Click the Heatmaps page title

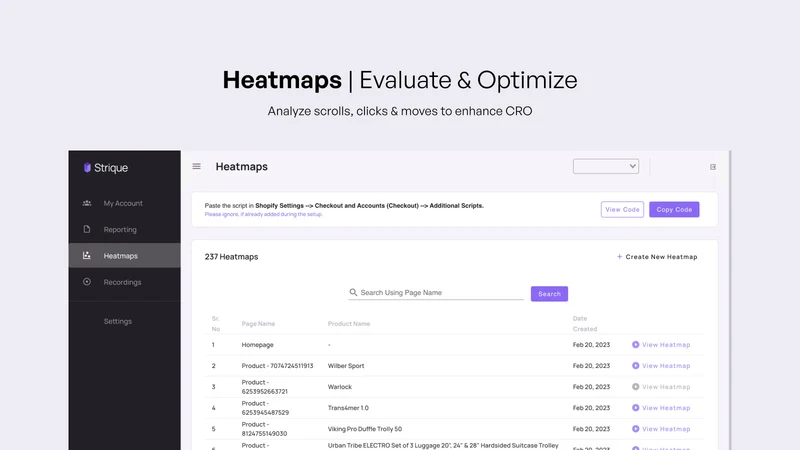[x=241, y=166]
